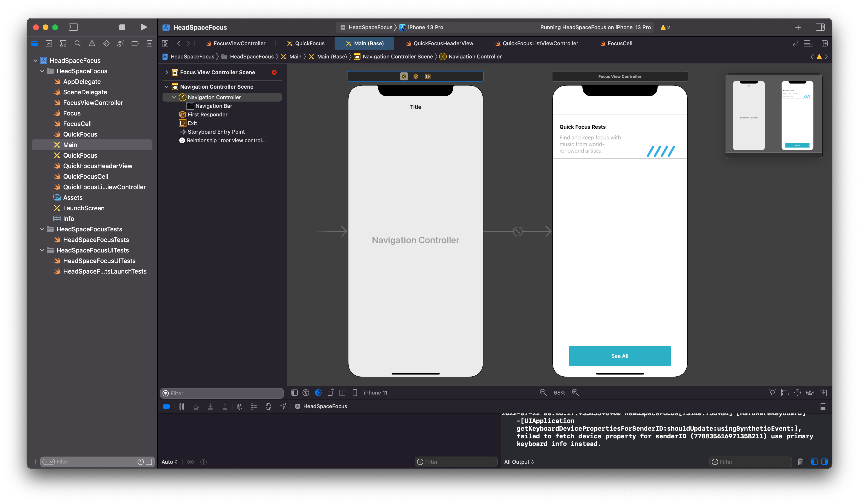Viewport: 859px width, 504px height.
Task: Toggle the left navigator sidebar
Action: point(73,27)
